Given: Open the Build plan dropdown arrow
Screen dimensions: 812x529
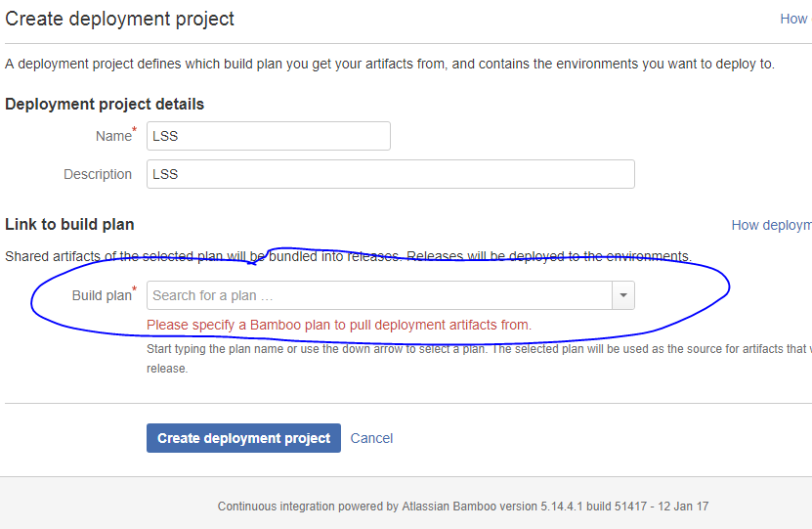Looking at the screenshot, I should pyautogui.click(x=623, y=295).
